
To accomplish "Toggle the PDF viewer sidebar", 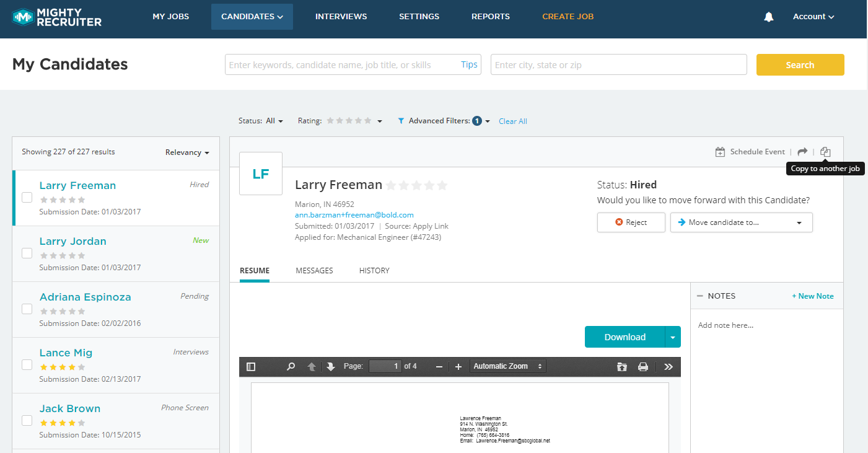I will [x=251, y=366].
